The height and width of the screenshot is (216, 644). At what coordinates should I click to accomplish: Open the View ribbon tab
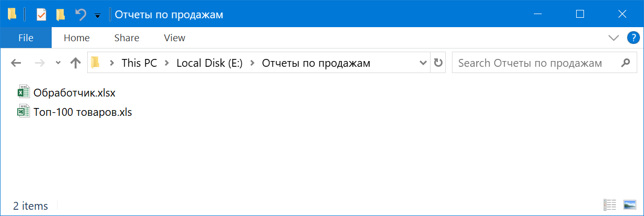pos(174,38)
